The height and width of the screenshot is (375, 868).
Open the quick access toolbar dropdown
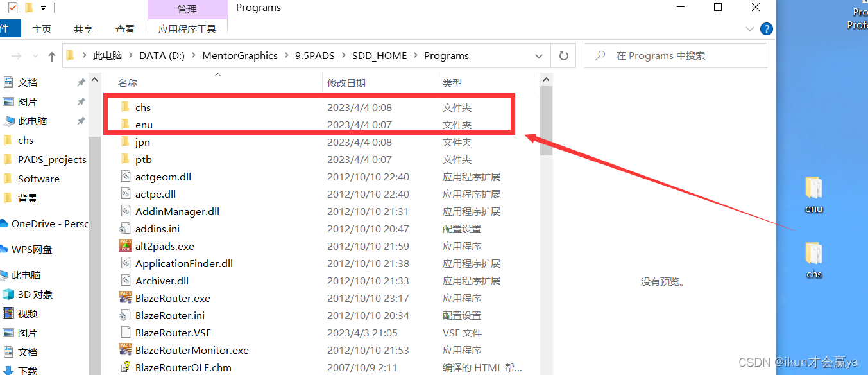coord(43,8)
